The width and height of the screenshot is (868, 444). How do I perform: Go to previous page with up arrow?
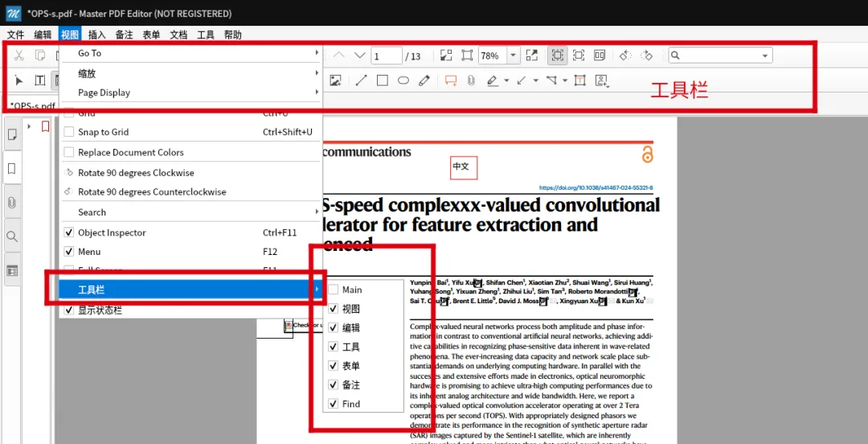(339, 55)
